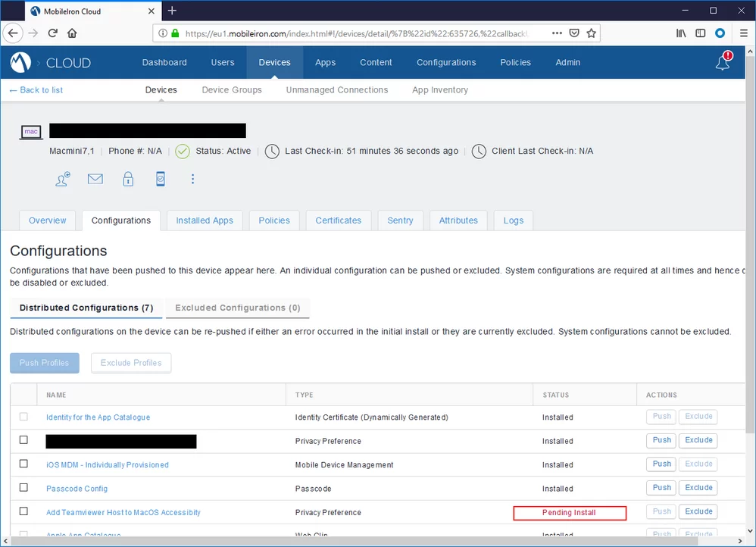Image resolution: width=756 pixels, height=547 pixels.
Task: Select iOS MDM - Individually Provisioned checkbox
Action: (23, 464)
